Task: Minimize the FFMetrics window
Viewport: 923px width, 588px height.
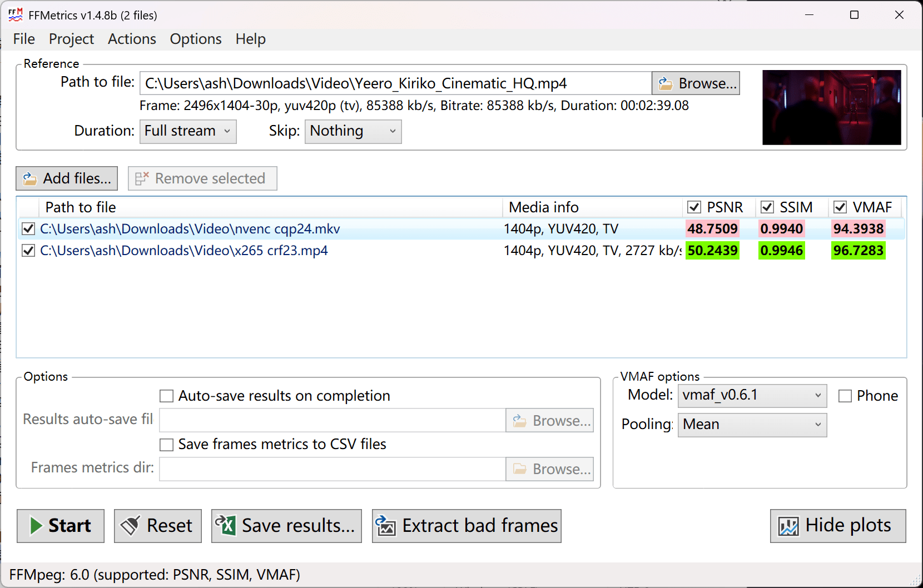Action: click(x=810, y=15)
